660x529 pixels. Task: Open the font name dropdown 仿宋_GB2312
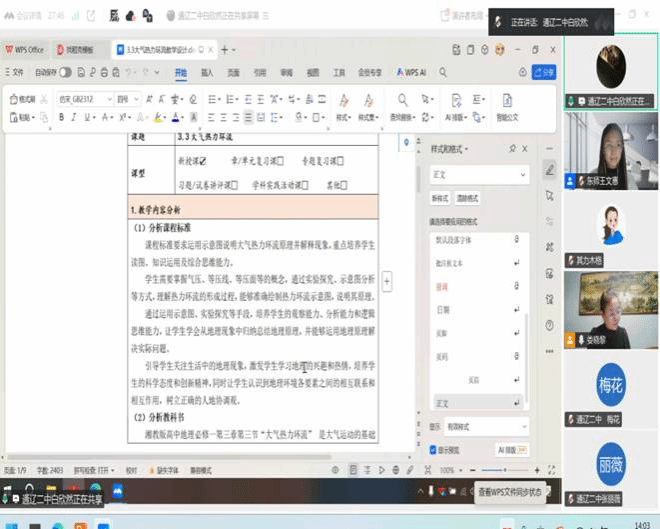point(82,99)
